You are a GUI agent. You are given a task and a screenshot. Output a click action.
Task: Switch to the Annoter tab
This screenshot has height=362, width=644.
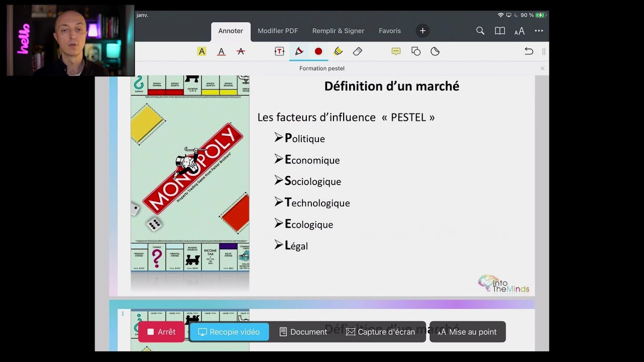[x=230, y=31]
